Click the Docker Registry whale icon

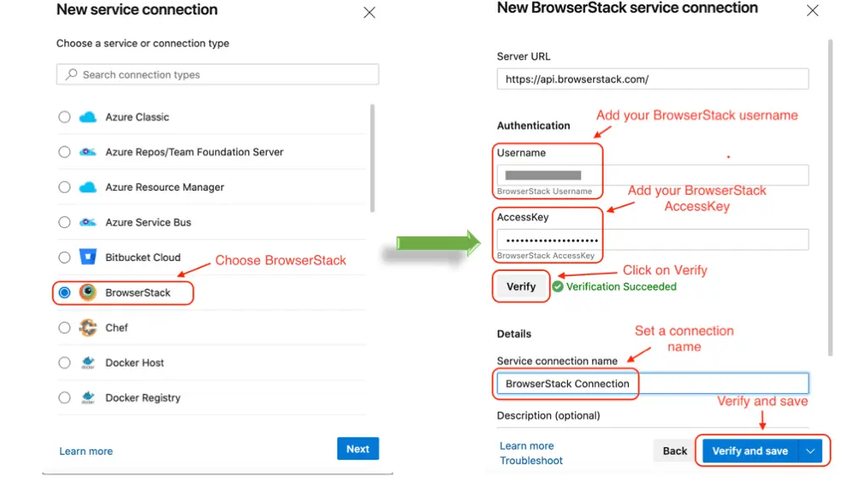(88, 398)
